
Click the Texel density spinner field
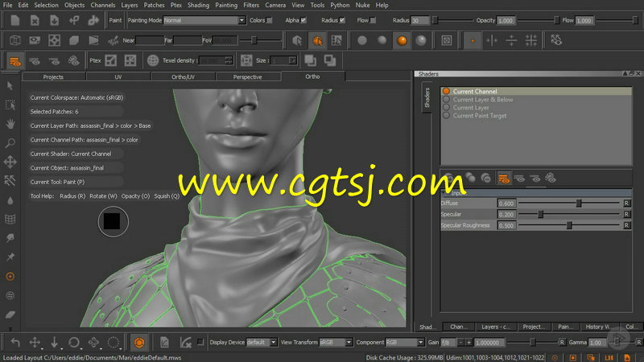pyautogui.click(x=216, y=60)
